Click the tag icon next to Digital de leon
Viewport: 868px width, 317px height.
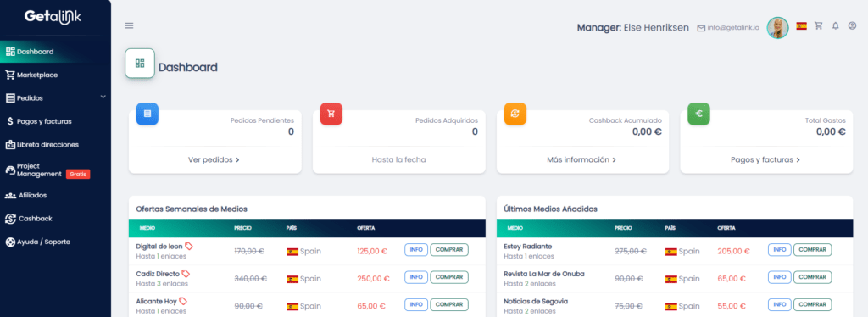189,246
